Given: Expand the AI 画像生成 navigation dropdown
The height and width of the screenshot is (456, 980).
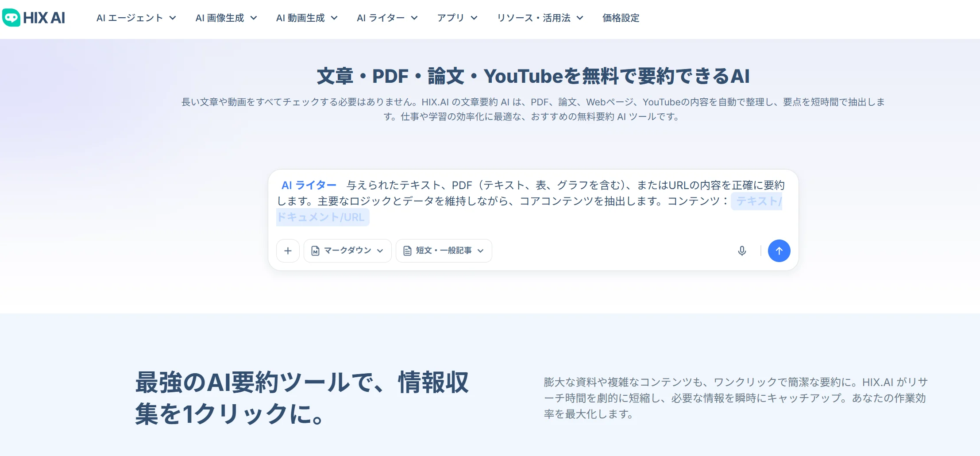Looking at the screenshot, I should pos(226,18).
